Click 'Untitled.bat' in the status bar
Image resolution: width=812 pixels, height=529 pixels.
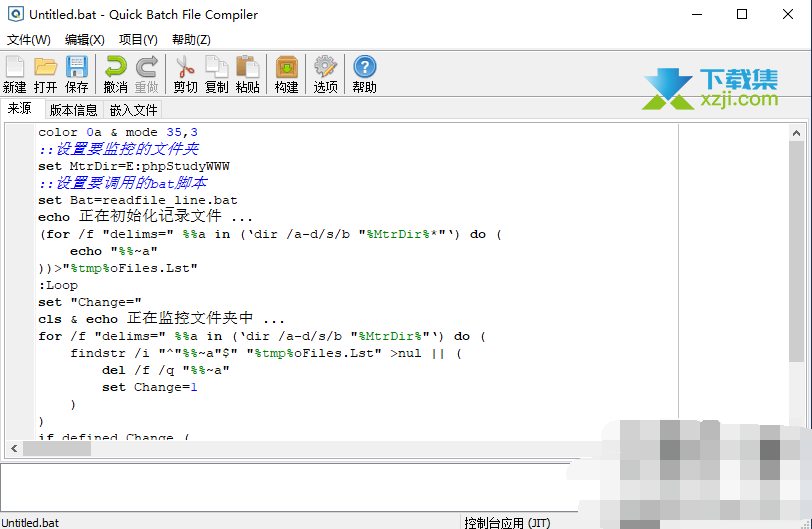(x=30, y=522)
